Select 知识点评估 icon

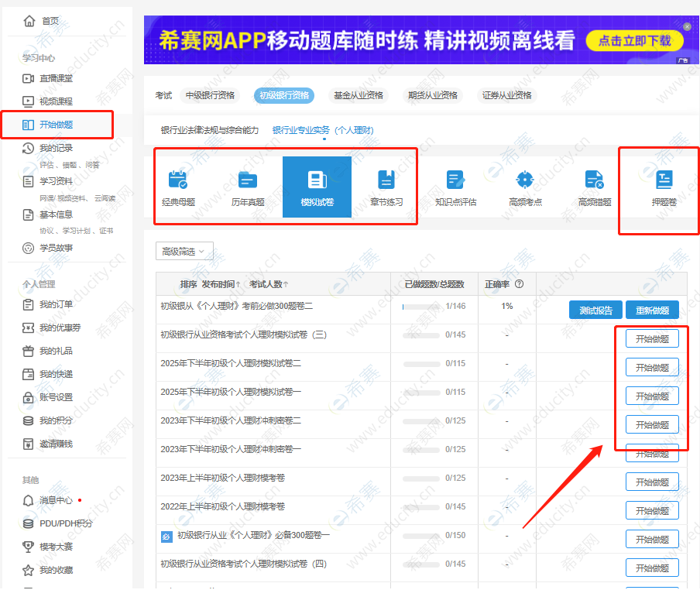point(455,180)
